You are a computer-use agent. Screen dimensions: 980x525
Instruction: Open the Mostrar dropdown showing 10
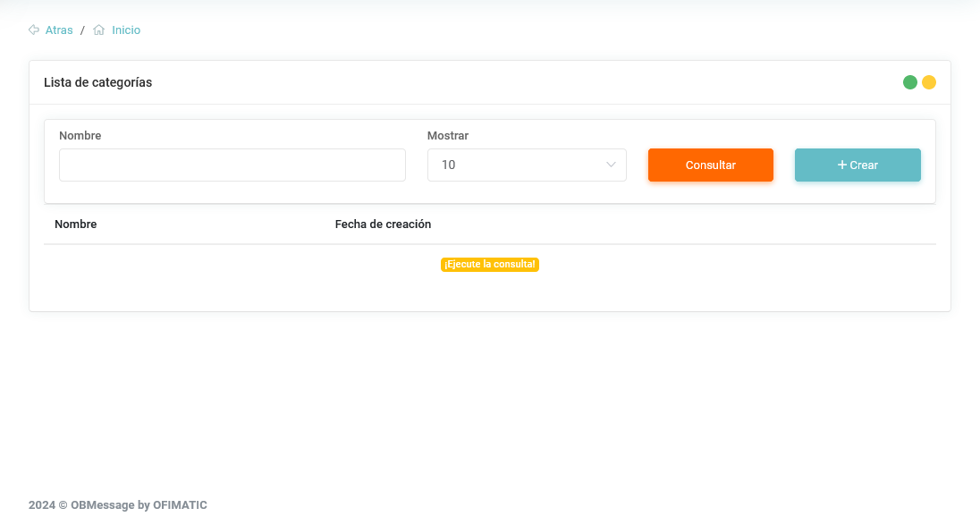[x=526, y=165]
